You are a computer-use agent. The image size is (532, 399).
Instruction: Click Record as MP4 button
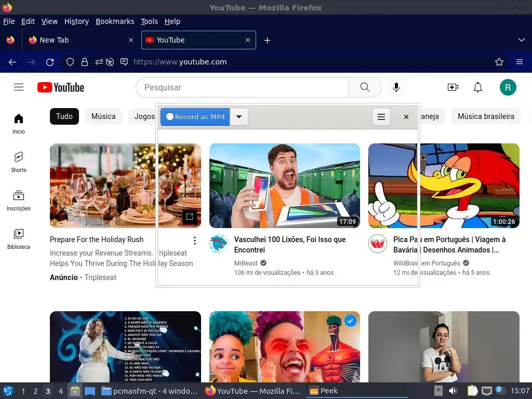pos(195,117)
